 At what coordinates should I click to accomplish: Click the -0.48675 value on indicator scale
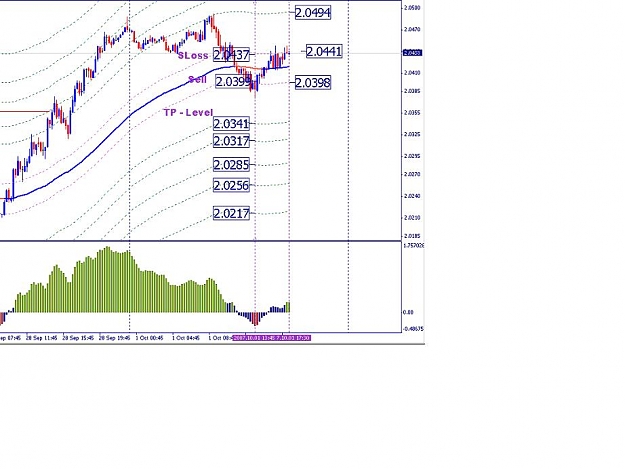tap(414, 329)
